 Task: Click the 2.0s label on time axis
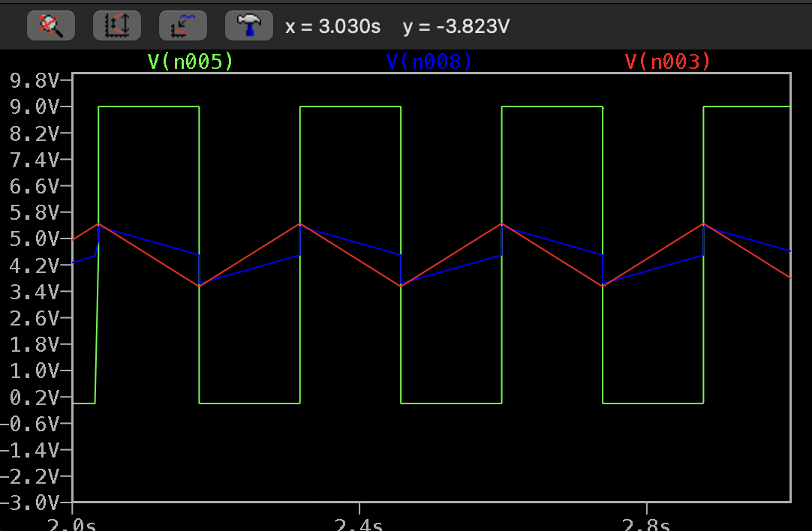coord(71,523)
